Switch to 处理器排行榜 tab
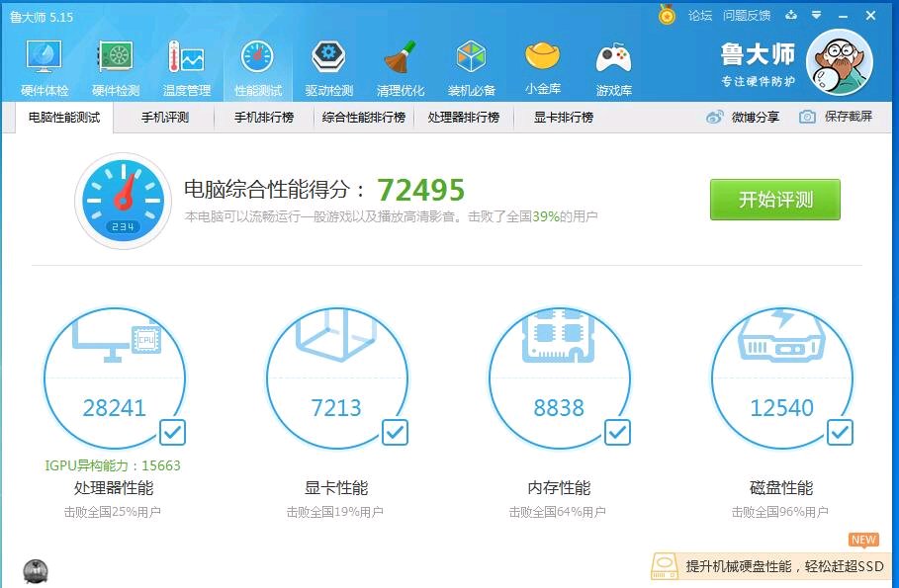This screenshot has height=588, width=899. coord(463,118)
